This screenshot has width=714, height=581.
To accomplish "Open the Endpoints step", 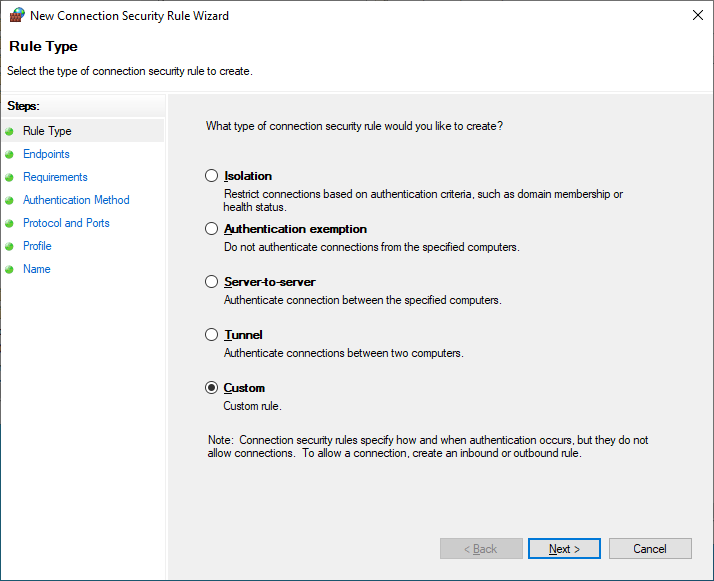I will tap(46, 154).
